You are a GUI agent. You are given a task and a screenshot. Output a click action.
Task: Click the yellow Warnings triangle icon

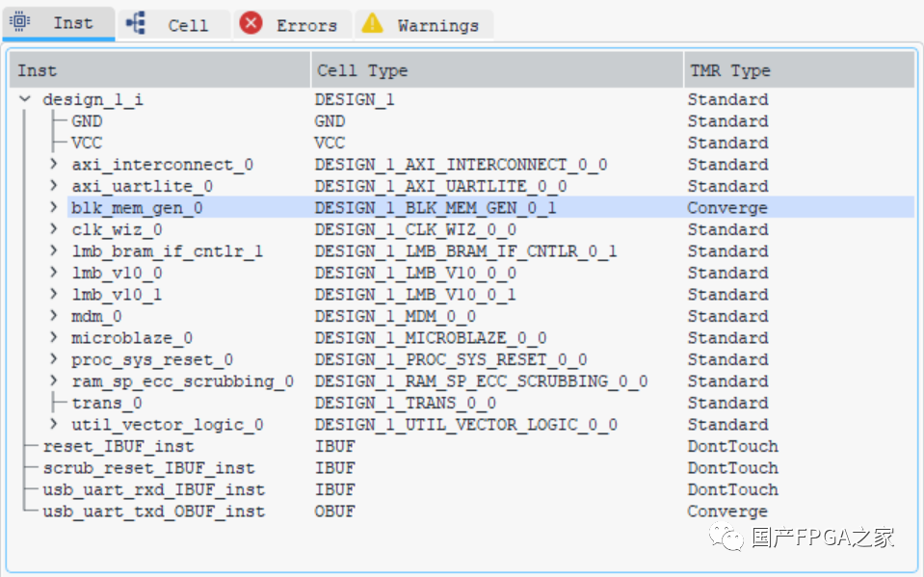[372, 23]
